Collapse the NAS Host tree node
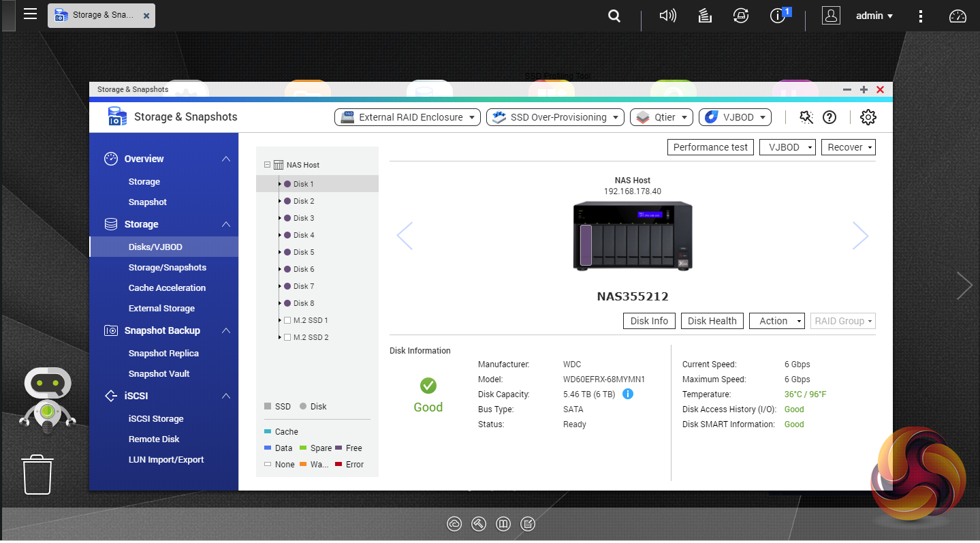 coord(267,165)
